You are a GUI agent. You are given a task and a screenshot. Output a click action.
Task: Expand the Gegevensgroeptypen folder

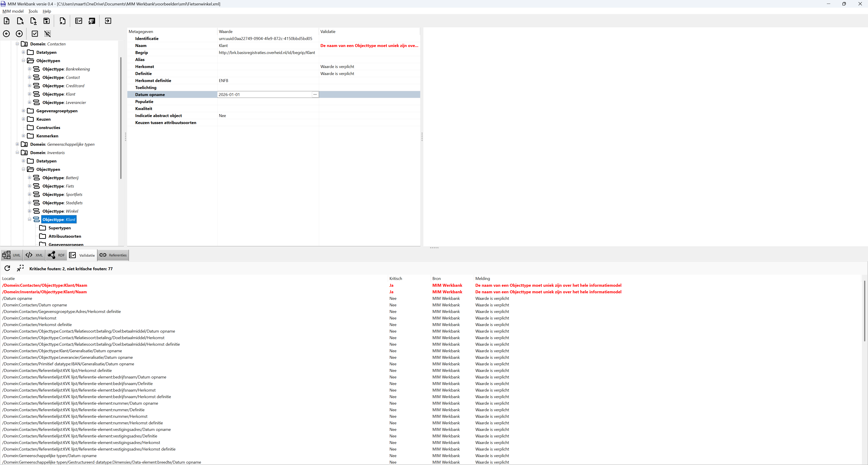pos(24,111)
